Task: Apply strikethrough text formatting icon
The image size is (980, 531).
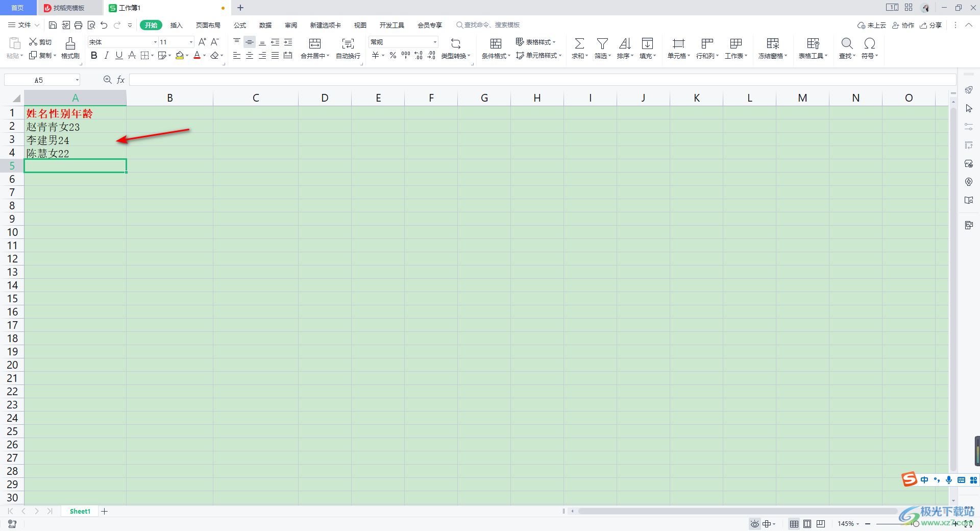Action: tap(132, 55)
